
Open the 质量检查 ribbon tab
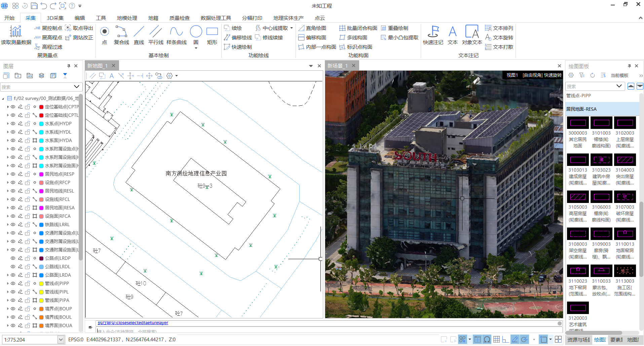(x=179, y=18)
